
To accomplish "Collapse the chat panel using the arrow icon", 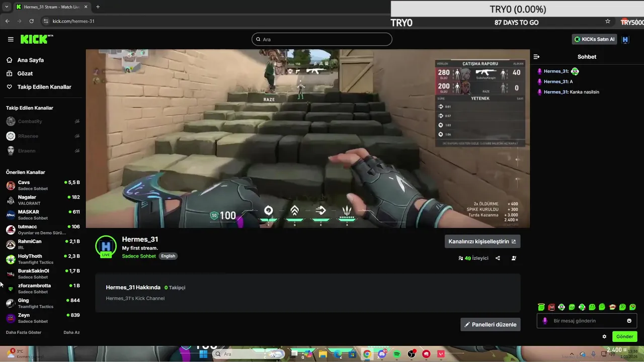I will point(536,57).
